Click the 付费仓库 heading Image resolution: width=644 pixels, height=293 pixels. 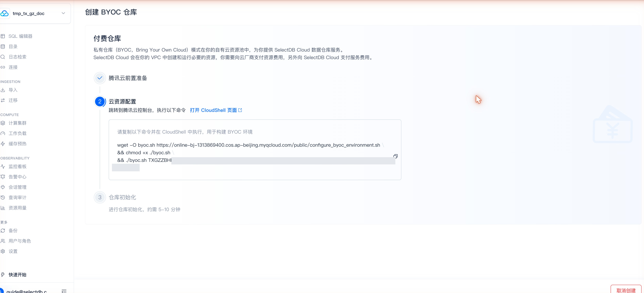click(x=107, y=38)
